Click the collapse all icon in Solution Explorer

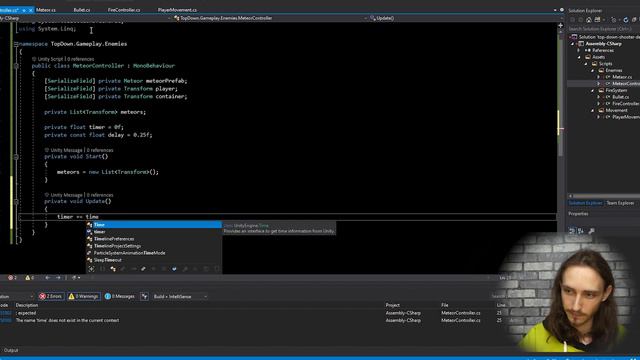[x=634, y=20]
